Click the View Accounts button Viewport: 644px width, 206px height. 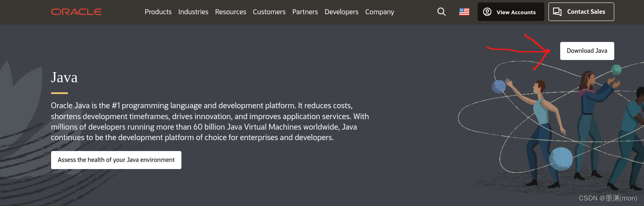click(x=511, y=12)
